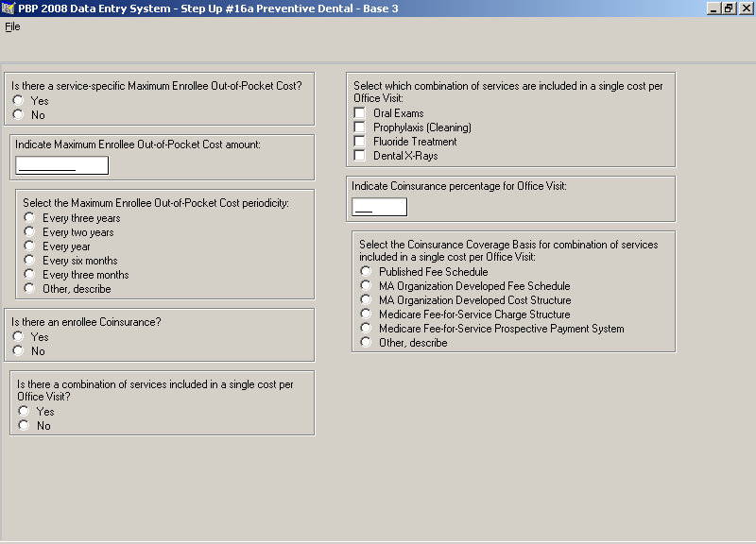Viewport: 756px width, 544px height.
Task: Check the Prophylaxis (Cleaning) checkbox
Action: (x=360, y=127)
